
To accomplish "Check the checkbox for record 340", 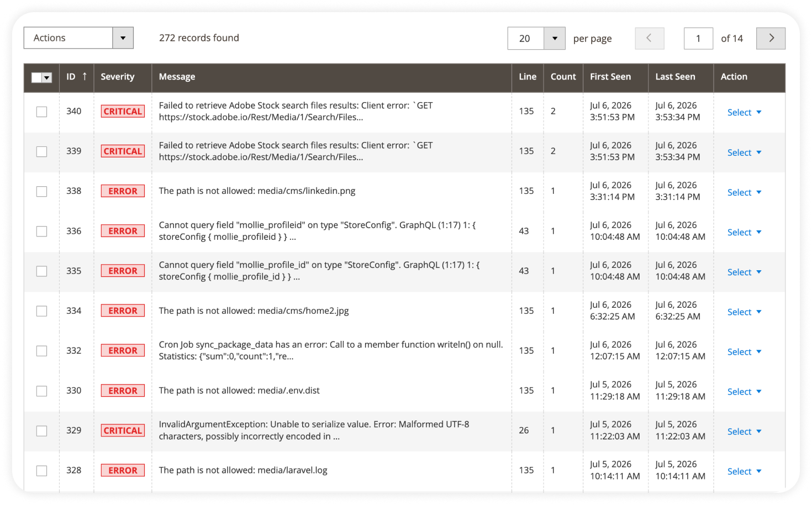I will pos(41,112).
